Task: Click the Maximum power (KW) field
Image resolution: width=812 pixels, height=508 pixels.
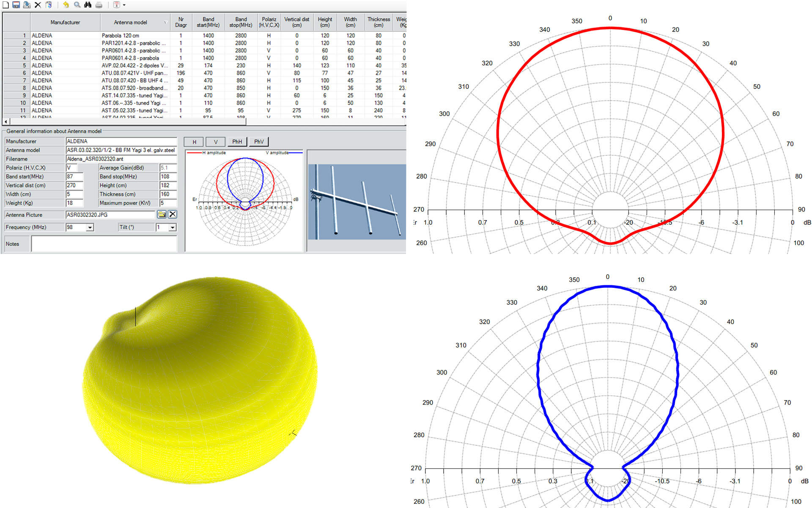Action: [x=168, y=204]
